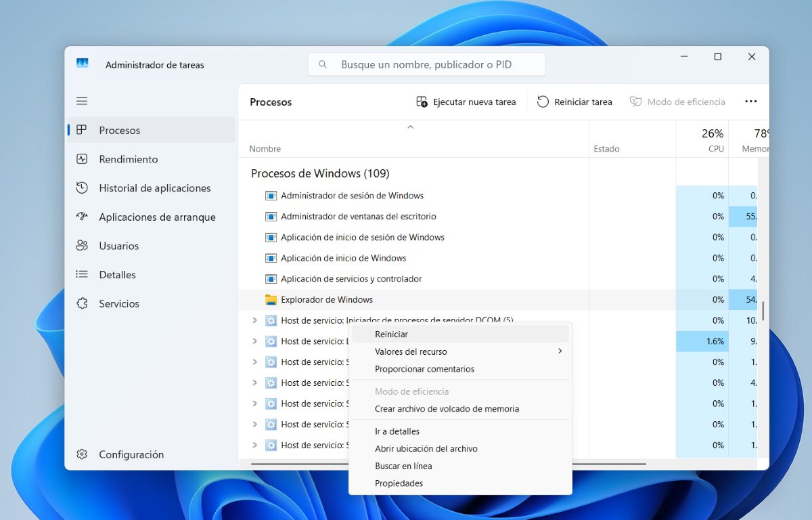
Task: Open Valores del recurso submenu arrow
Action: tap(560, 351)
